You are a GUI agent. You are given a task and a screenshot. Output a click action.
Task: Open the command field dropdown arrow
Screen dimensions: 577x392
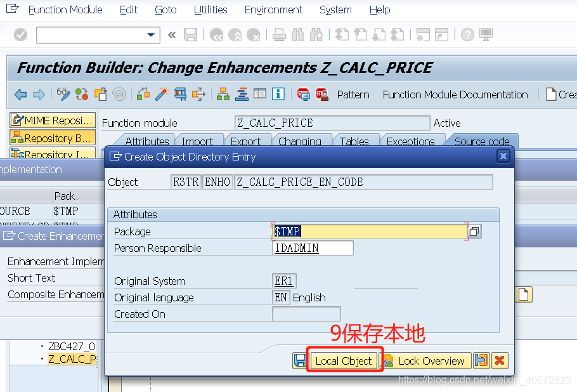[x=151, y=35]
